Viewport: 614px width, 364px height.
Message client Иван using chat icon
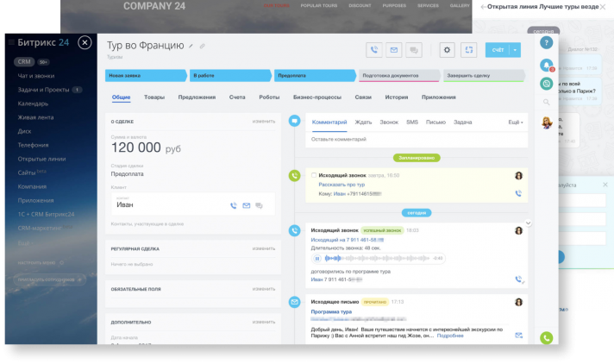click(259, 205)
